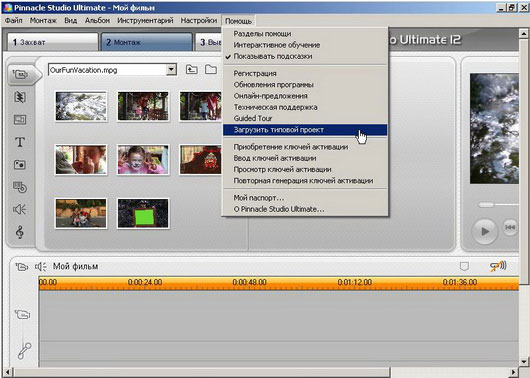This screenshot has width=530, height=378.
Task: Open video toolbox icon above timeline
Action: (x=22, y=267)
